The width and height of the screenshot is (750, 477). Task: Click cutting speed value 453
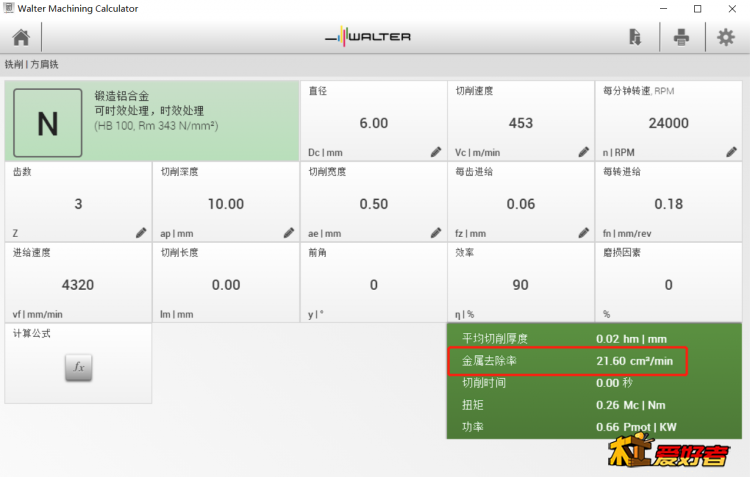click(521, 123)
